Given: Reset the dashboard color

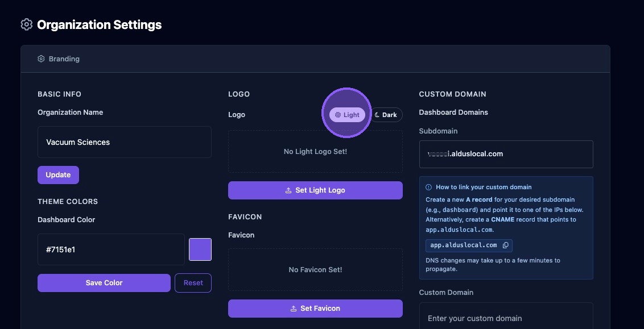Looking at the screenshot, I should (x=193, y=282).
